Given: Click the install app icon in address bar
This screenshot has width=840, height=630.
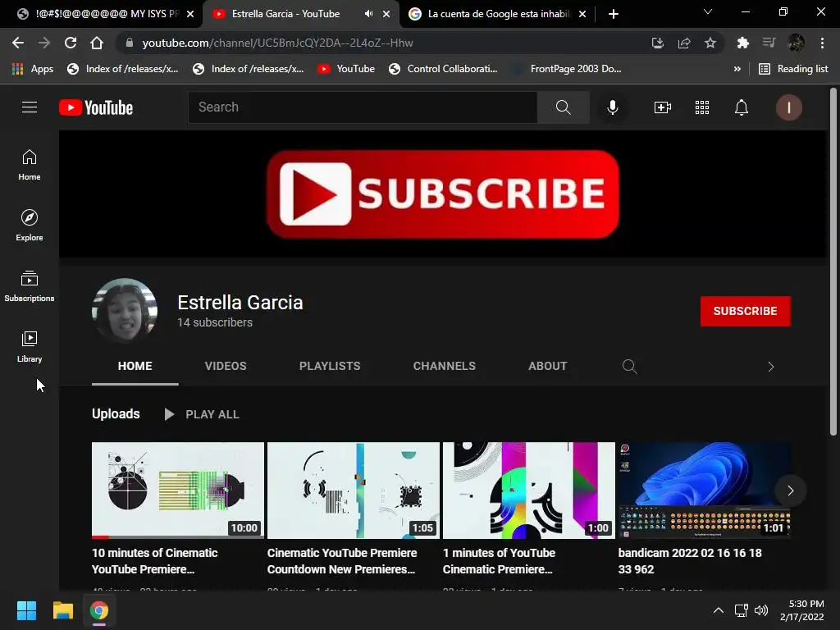Looking at the screenshot, I should coord(658,43).
